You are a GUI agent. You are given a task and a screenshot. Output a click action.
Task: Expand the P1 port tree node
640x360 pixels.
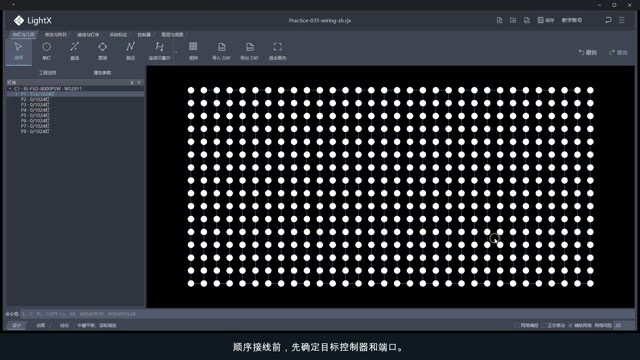pyautogui.click(x=16, y=94)
